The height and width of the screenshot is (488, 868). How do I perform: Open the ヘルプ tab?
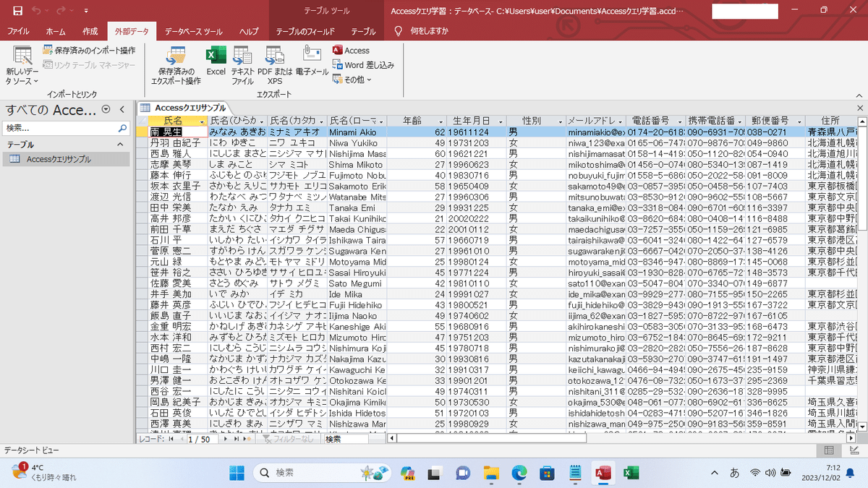coord(249,31)
